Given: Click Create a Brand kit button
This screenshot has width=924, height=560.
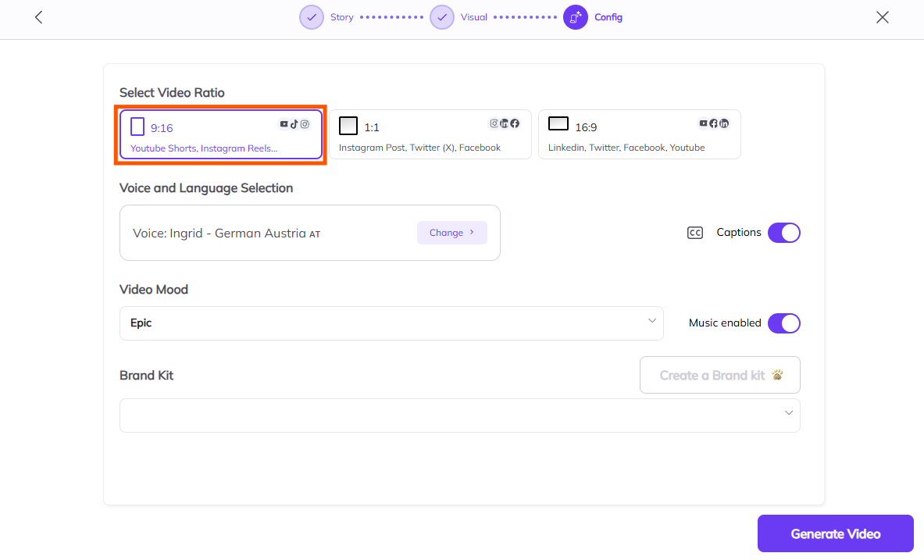Looking at the screenshot, I should [720, 375].
